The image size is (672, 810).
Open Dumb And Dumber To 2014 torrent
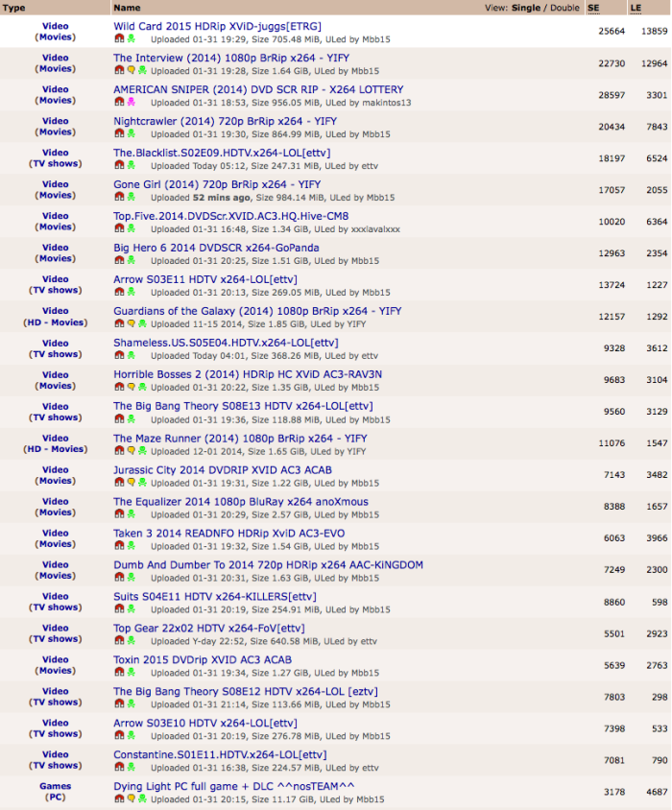coord(268,564)
